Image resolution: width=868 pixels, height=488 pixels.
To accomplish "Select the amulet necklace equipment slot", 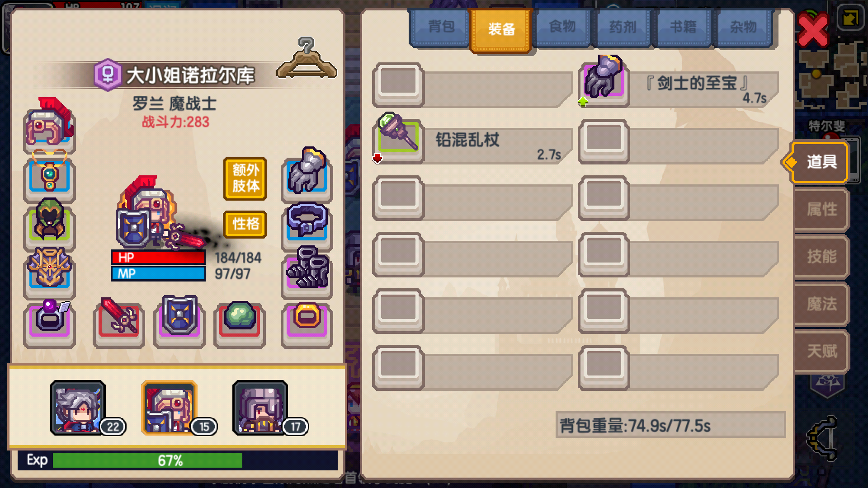I will pos(50,177).
